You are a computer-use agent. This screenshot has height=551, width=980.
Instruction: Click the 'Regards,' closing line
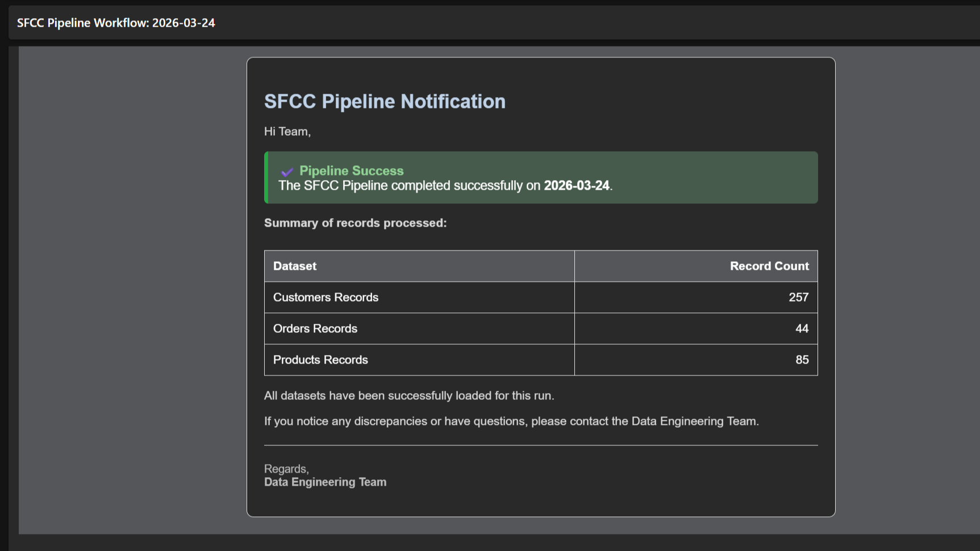(x=286, y=469)
